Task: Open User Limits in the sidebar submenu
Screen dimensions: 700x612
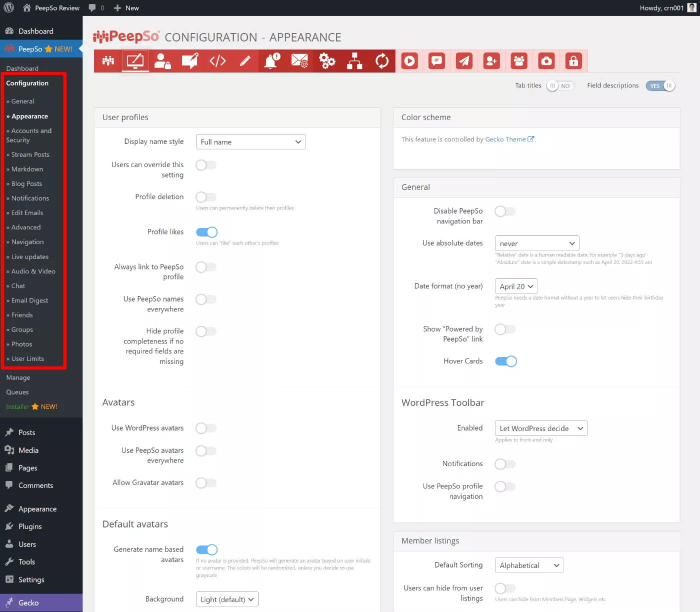Action: point(27,359)
